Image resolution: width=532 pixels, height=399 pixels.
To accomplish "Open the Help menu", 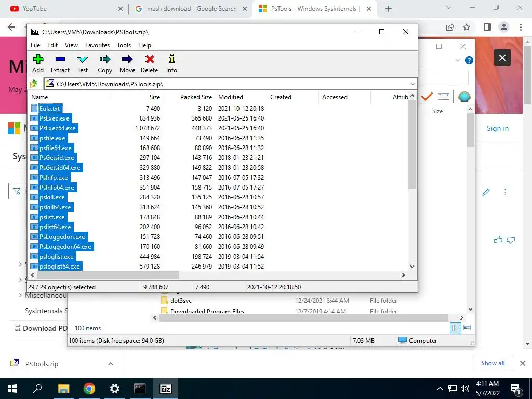I will point(144,45).
